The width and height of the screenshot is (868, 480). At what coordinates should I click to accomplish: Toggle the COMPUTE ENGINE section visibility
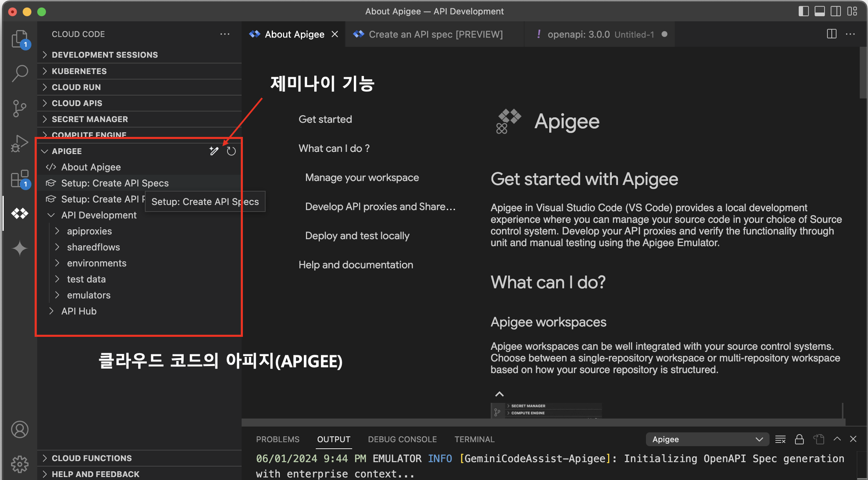click(45, 135)
